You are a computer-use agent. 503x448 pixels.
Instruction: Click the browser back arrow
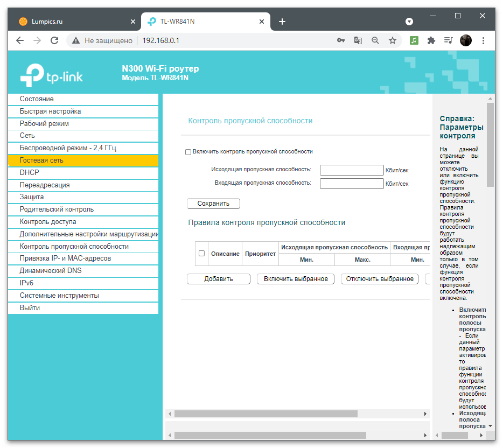20,40
